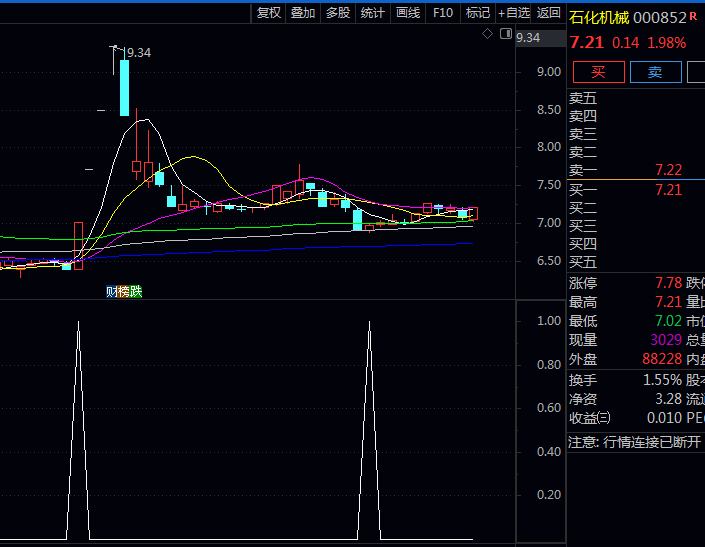Switch to 多股 multi-stock view
Viewport: 705px width, 547px height.
pos(338,13)
